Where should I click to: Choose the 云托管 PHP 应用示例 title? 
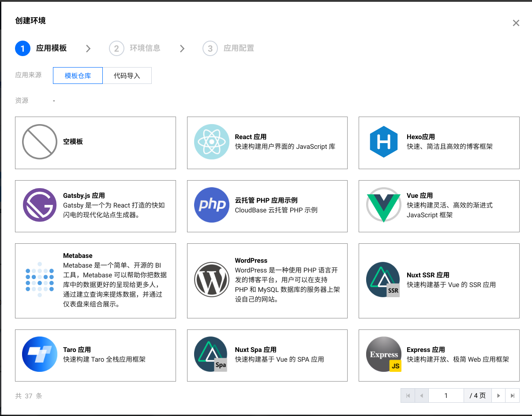[x=266, y=200]
